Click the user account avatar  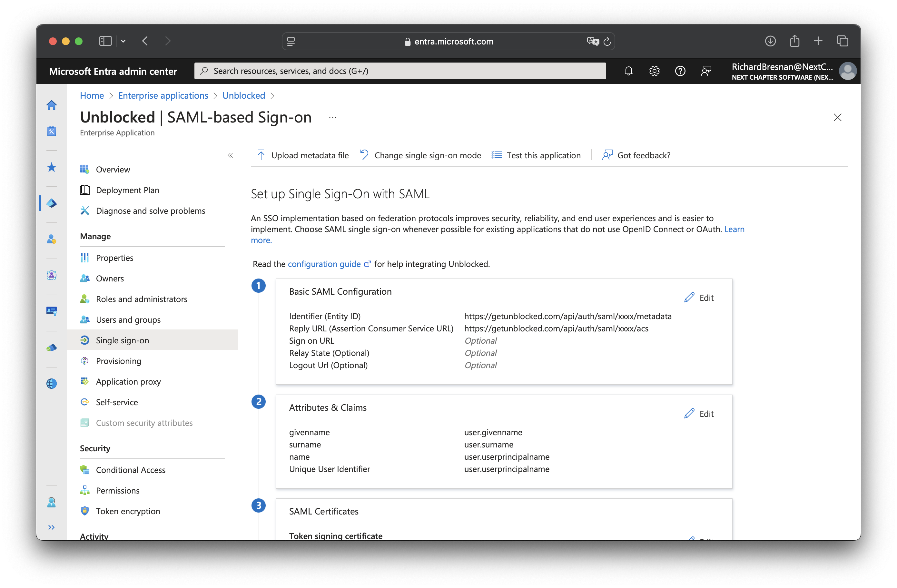(x=848, y=71)
